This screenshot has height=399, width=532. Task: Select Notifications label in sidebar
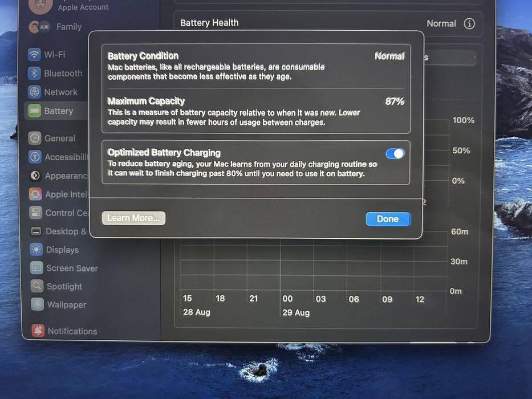pyautogui.click(x=72, y=331)
